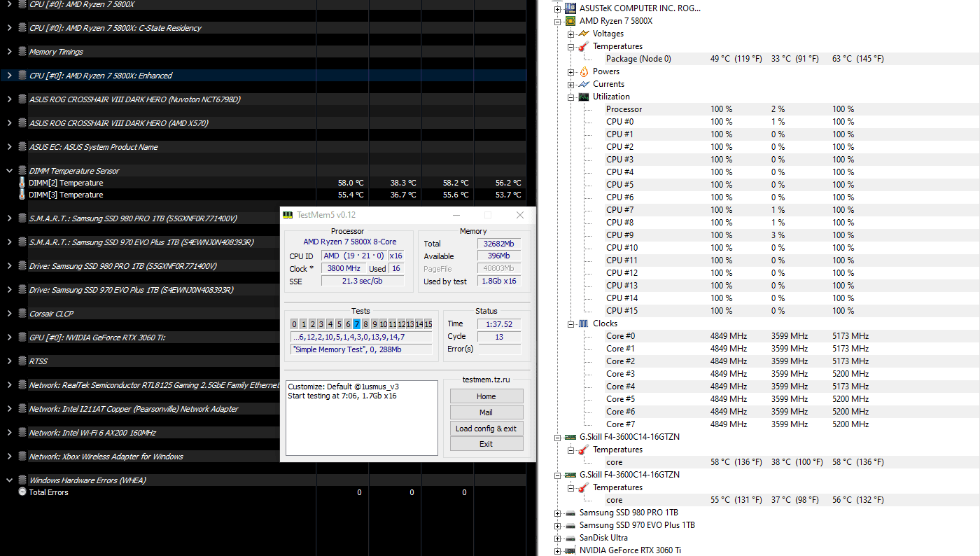Collapse the Clocks node in the tree
980x556 pixels.
[571, 324]
